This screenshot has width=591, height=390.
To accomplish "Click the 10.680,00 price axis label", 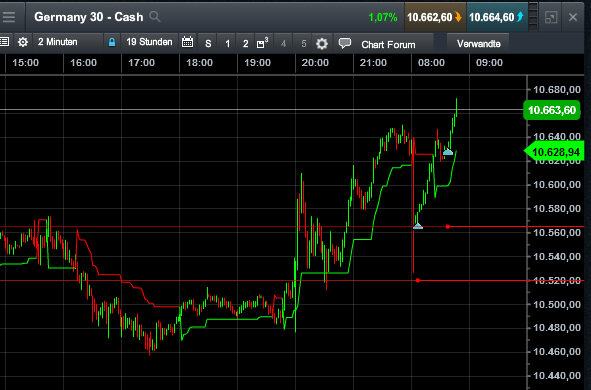I will click(557, 90).
